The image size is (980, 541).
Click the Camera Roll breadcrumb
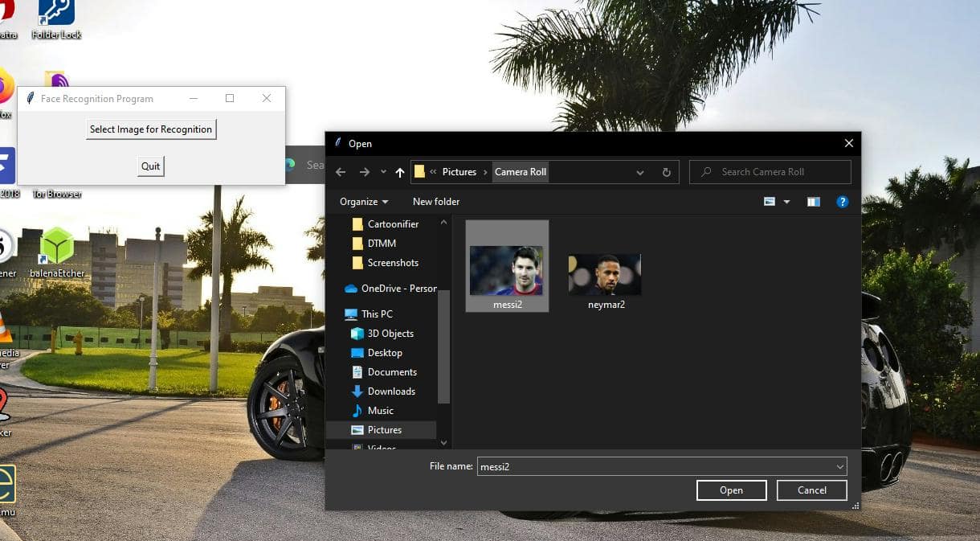tap(521, 172)
